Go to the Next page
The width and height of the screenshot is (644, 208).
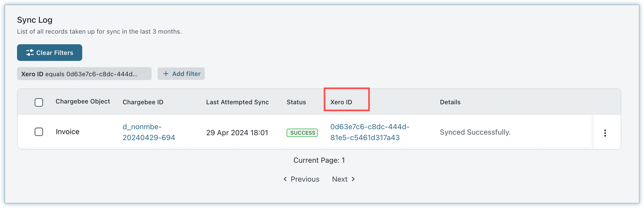[340, 179]
